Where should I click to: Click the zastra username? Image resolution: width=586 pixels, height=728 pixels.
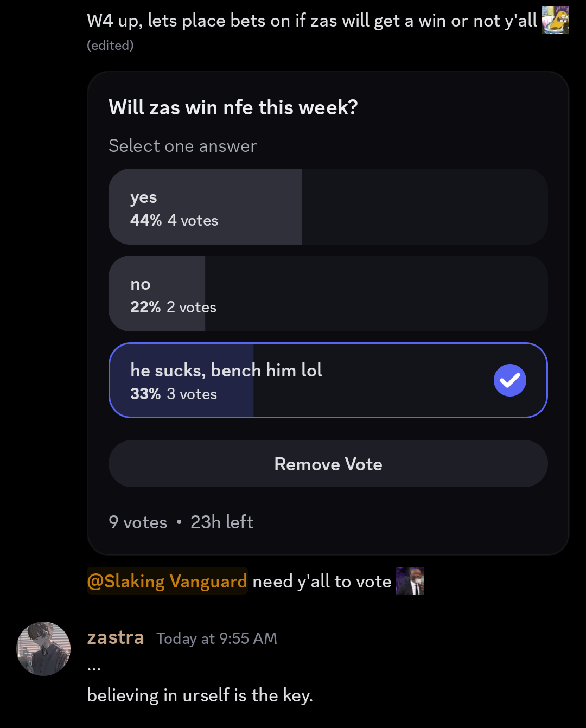(116, 637)
